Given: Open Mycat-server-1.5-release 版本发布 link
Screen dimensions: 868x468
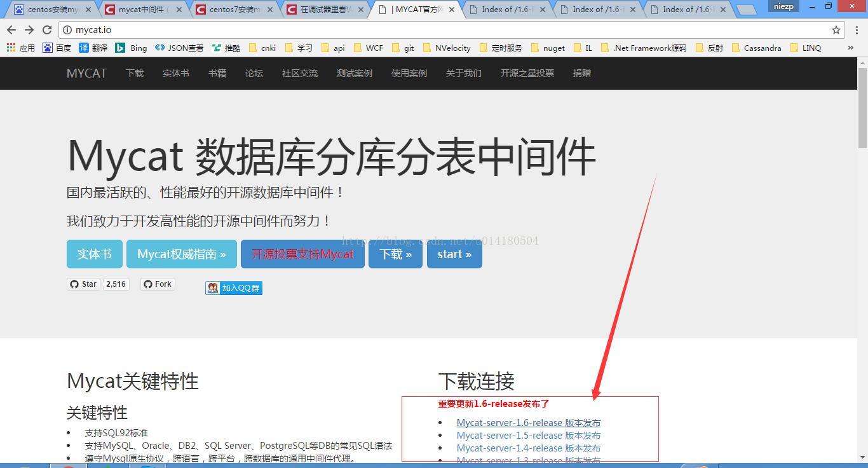Looking at the screenshot, I should point(529,436).
